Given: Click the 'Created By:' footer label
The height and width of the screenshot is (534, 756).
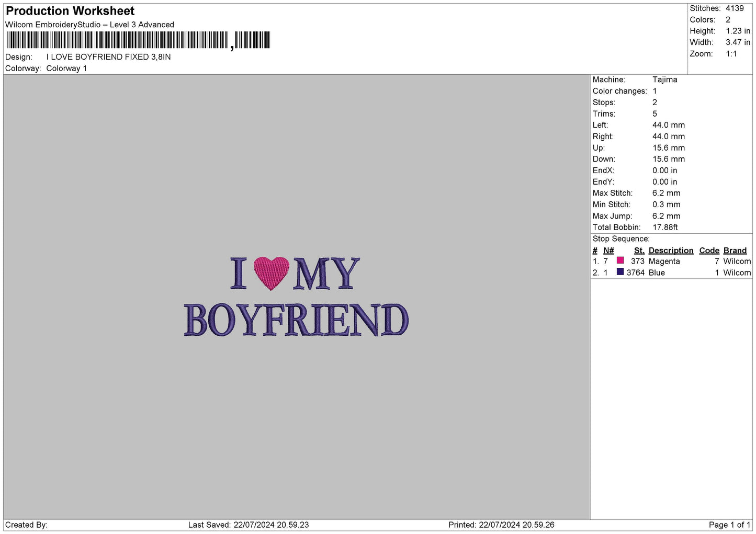Looking at the screenshot, I should [26, 525].
